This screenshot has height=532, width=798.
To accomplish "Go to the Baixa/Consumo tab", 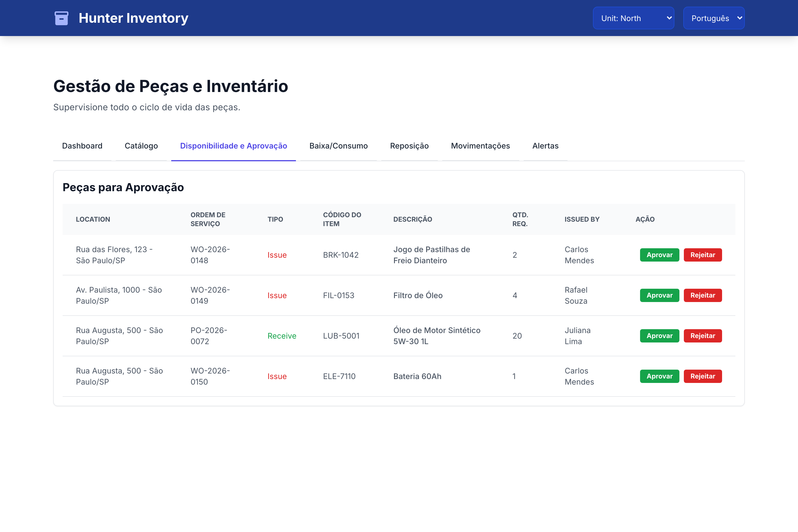I will tap(338, 146).
